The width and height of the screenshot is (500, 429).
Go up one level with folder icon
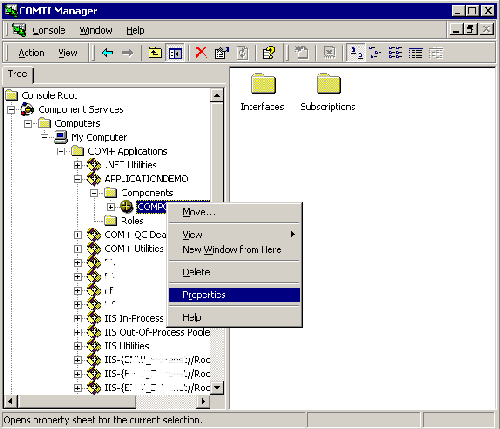click(x=155, y=53)
